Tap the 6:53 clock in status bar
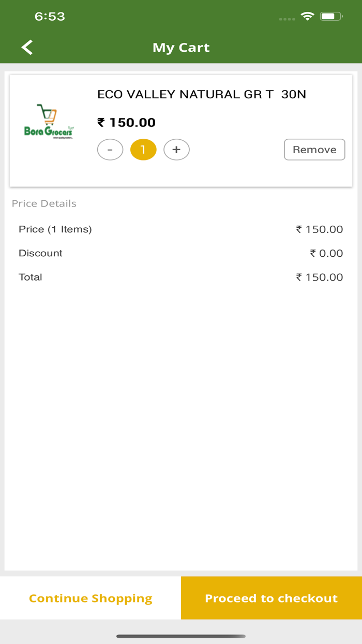Image resolution: width=362 pixels, height=644 pixels. 50,17
